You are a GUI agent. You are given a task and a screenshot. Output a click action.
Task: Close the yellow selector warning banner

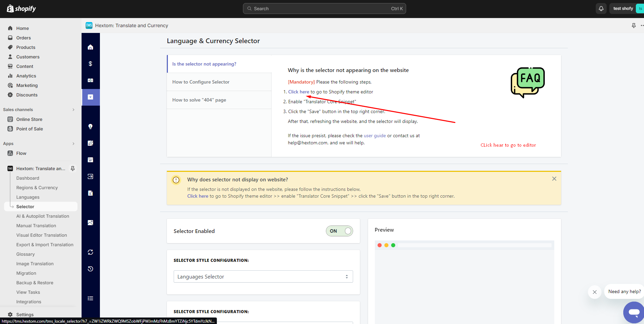coord(554,179)
